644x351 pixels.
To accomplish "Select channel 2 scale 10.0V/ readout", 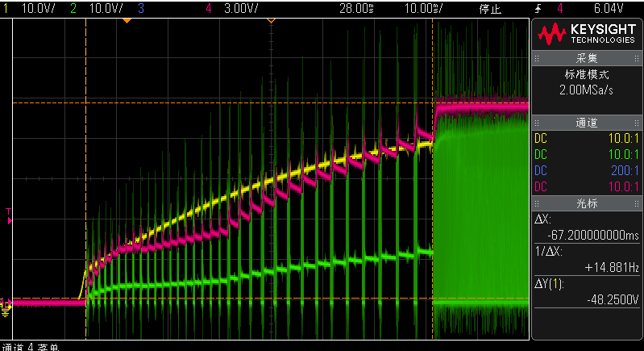I will point(106,8).
